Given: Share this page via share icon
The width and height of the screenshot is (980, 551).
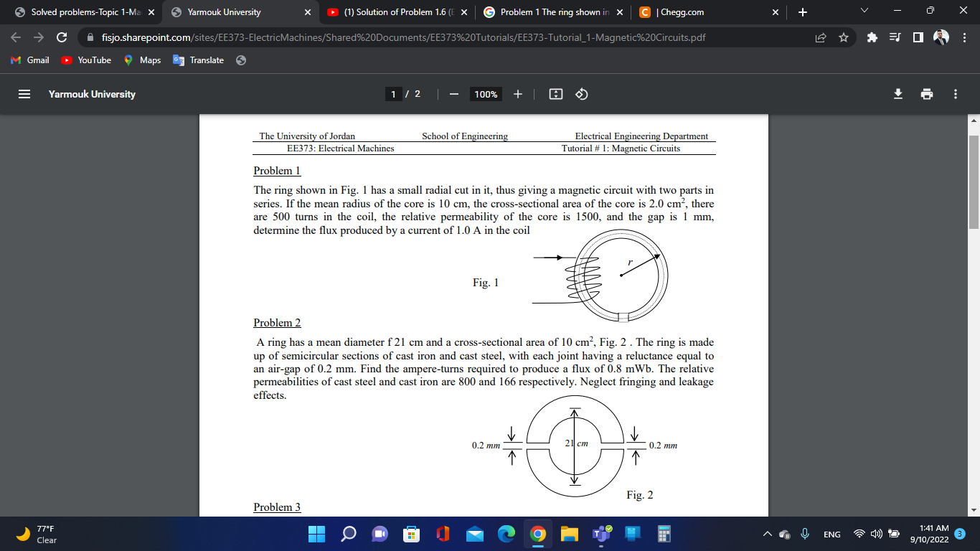Looking at the screenshot, I should 821,37.
